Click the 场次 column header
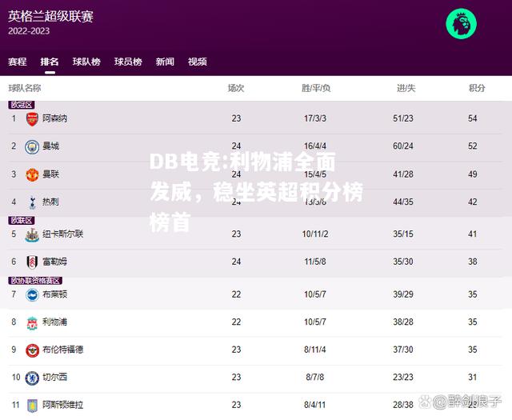 pyautogui.click(x=236, y=88)
